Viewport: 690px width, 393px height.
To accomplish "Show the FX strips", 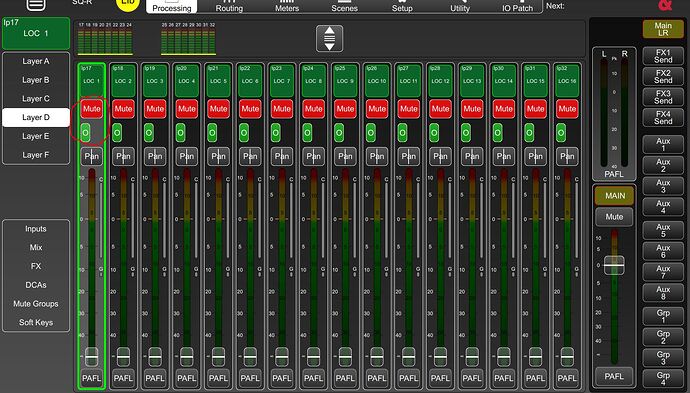I will [x=36, y=266].
